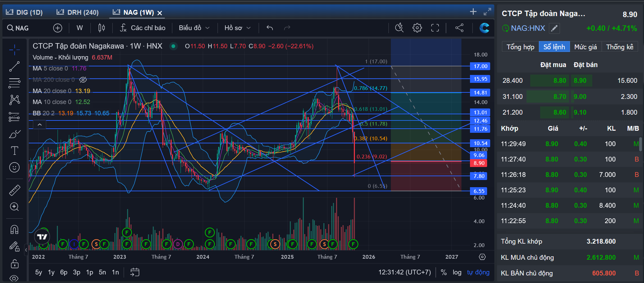The width and height of the screenshot is (644, 283).
Task: Click the TradingView logo on chart
Action: 42,237
